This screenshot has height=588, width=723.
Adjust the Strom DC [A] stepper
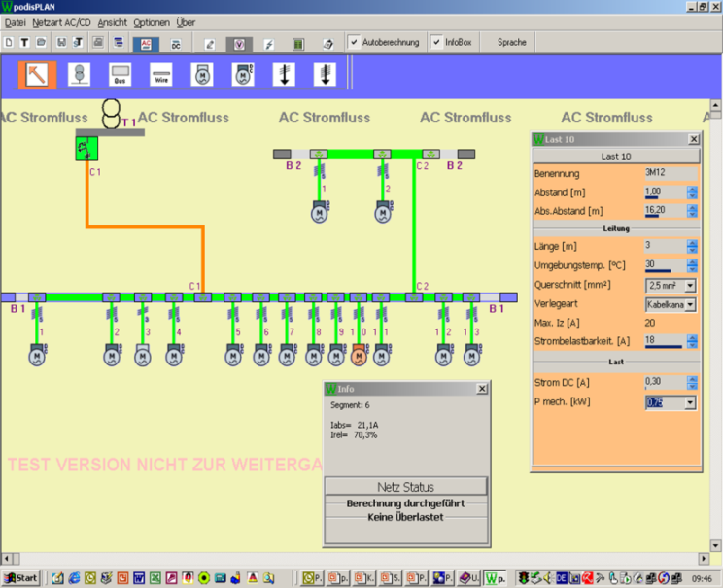click(692, 382)
